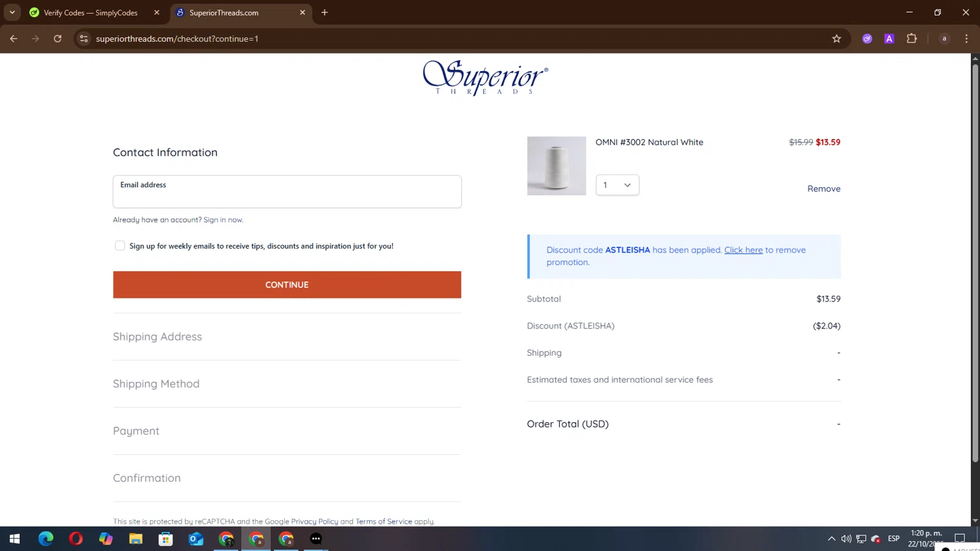
Task: Open site information icon in address bar
Action: [84, 39]
